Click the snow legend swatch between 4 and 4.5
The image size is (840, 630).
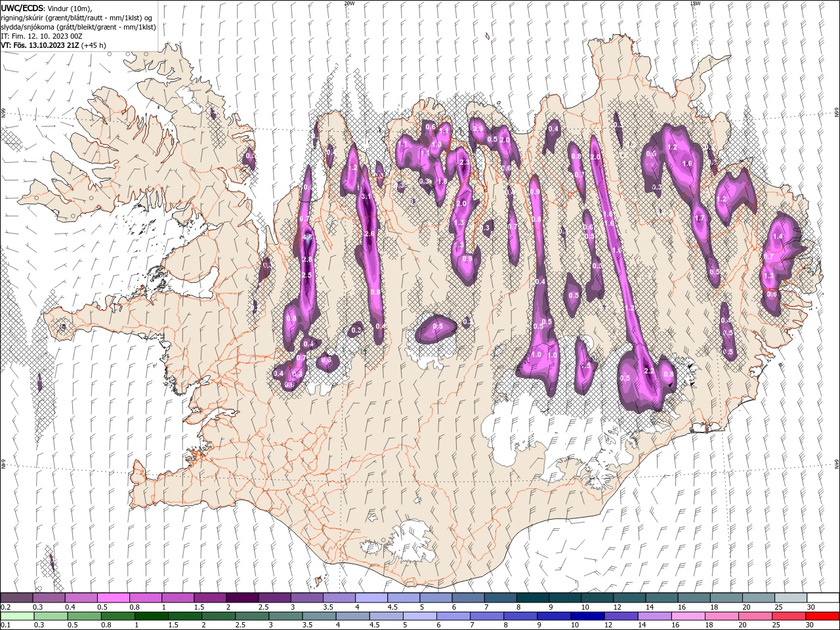coord(370,598)
